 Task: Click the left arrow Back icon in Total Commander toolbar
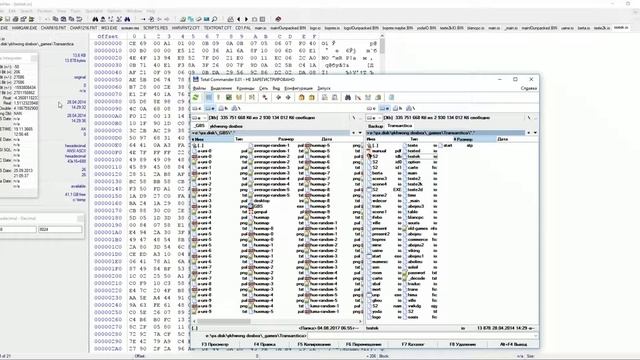pyautogui.click(x=278, y=98)
